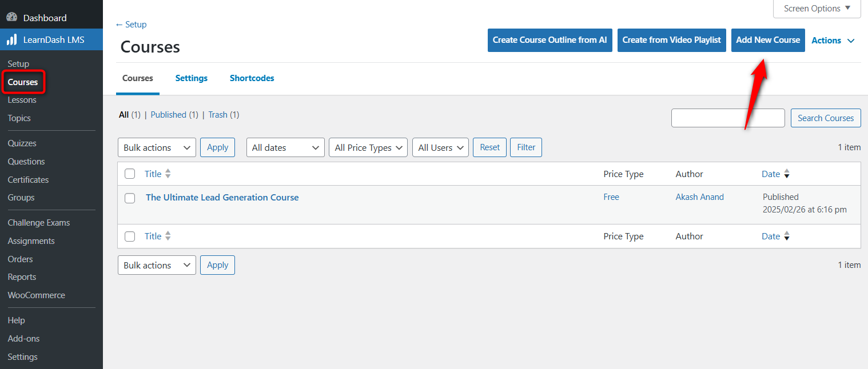Open the All Price Types dropdown
The width and height of the screenshot is (868, 369).
pos(368,147)
